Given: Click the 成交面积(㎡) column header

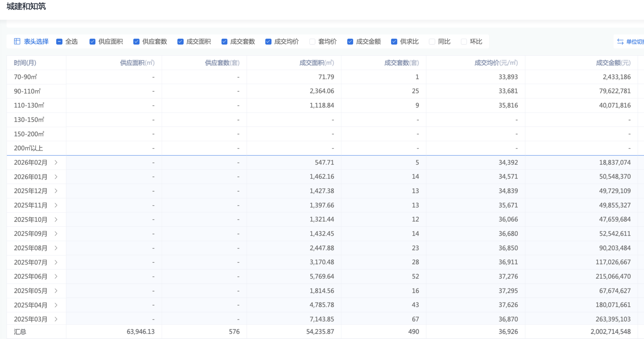Looking at the screenshot, I should (x=317, y=63).
